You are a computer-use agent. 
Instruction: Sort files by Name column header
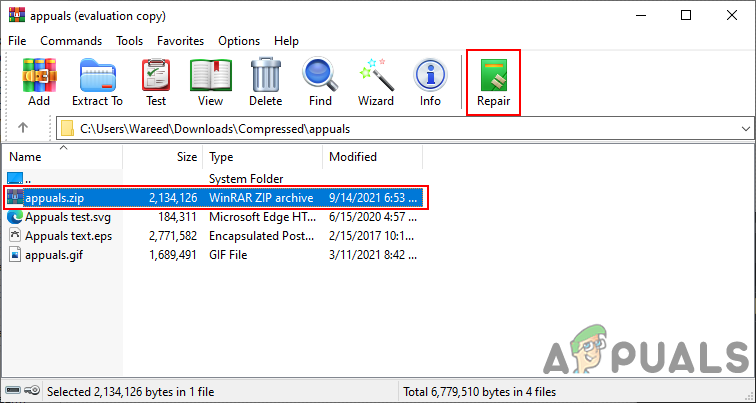[x=63, y=157]
